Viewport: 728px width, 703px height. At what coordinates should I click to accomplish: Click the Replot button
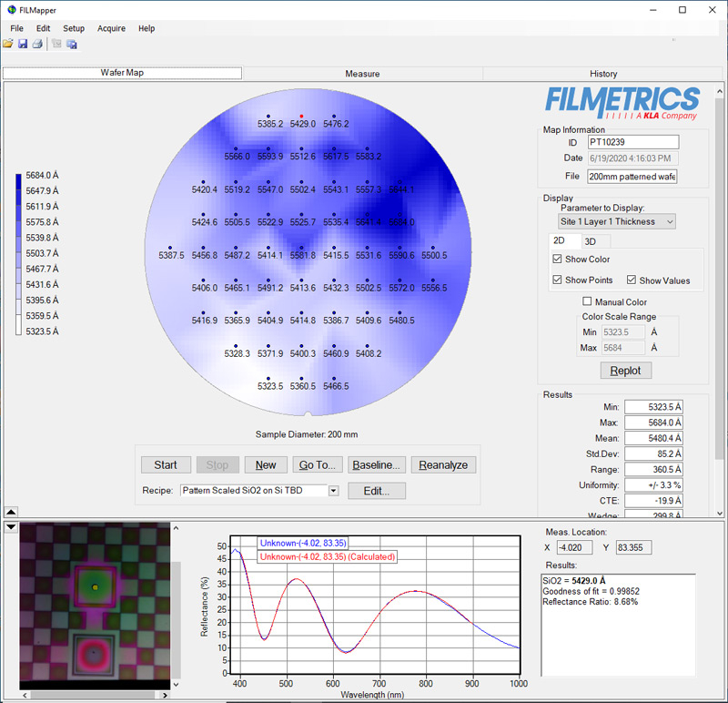click(x=625, y=371)
